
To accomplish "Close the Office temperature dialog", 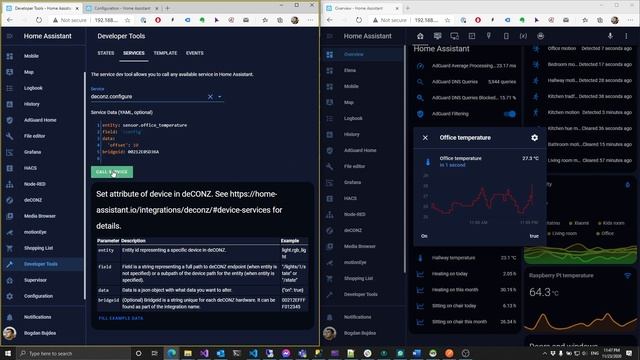I will coord(425,138).
